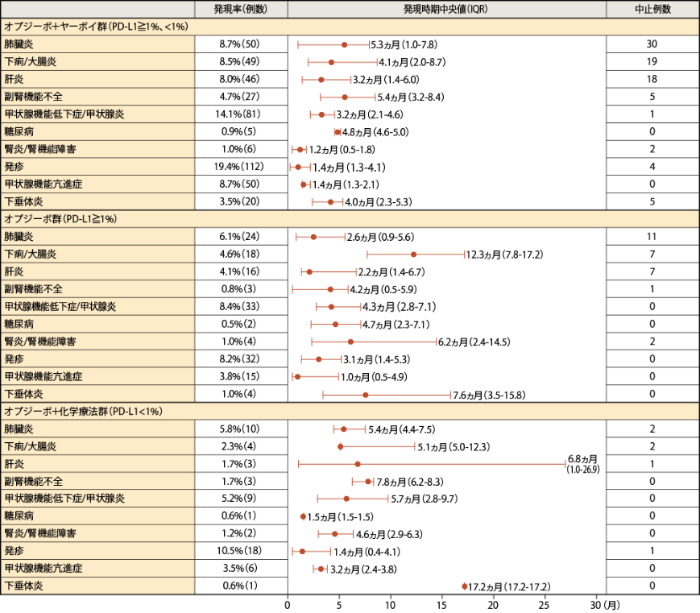Select the incidence value 14.1%(81)
The image size is (700, 613).
(238, 114)
